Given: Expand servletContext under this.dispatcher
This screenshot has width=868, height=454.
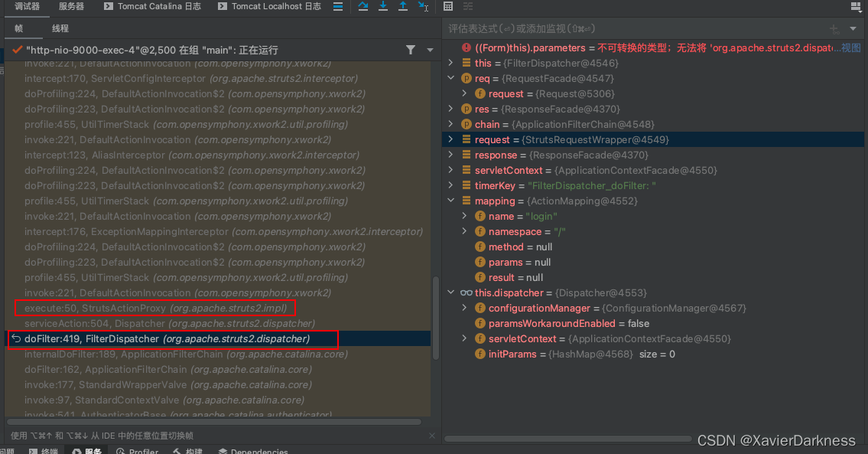Looking at the screenshot, I should pos(464,338).
